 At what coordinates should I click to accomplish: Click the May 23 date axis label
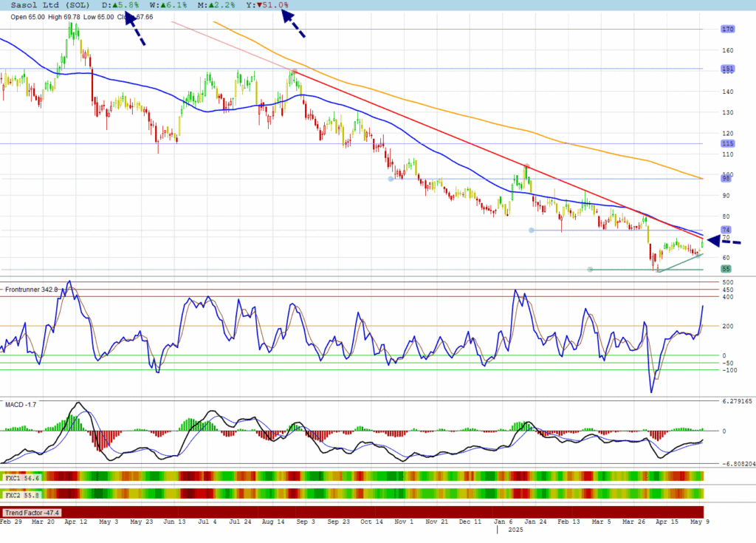click(141, 522)
